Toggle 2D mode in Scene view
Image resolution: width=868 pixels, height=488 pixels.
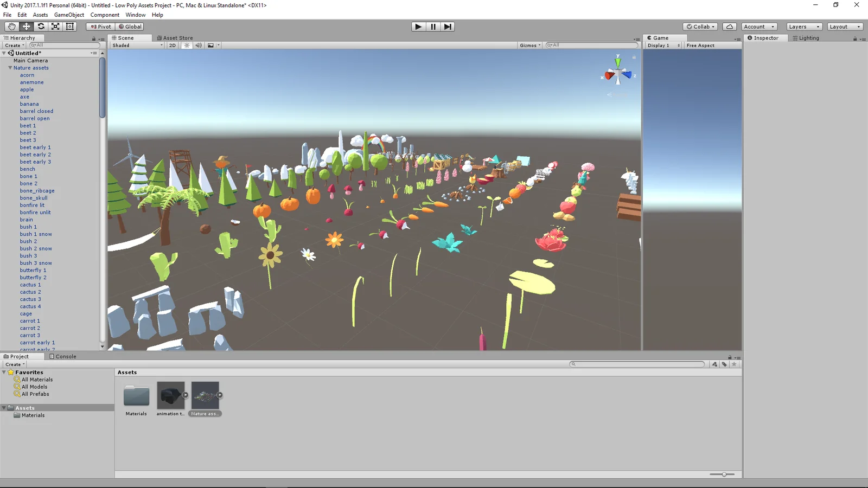tap(172, 45)
